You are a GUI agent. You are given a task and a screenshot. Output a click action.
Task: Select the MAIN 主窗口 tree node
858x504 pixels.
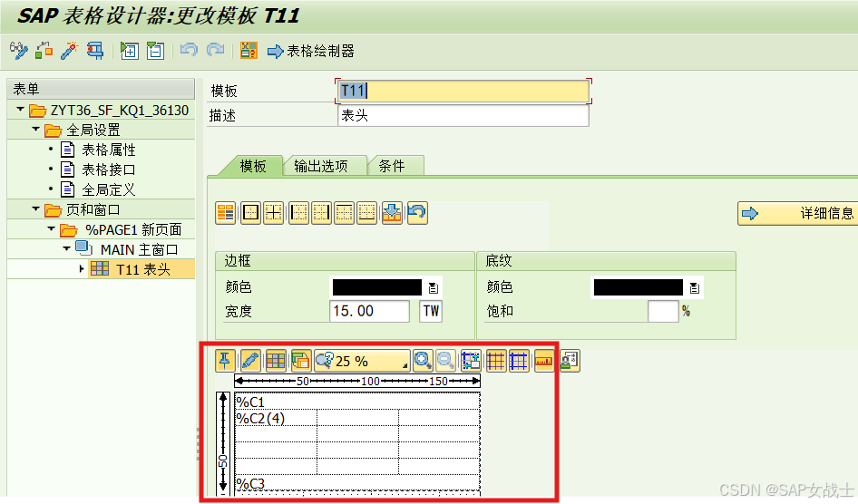coord(139,250)
